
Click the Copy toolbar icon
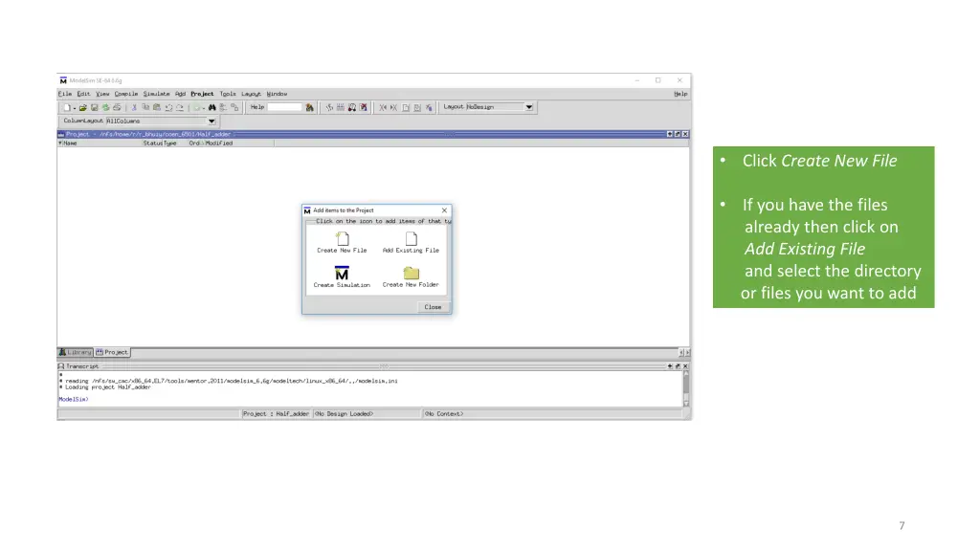pos(145,107)
